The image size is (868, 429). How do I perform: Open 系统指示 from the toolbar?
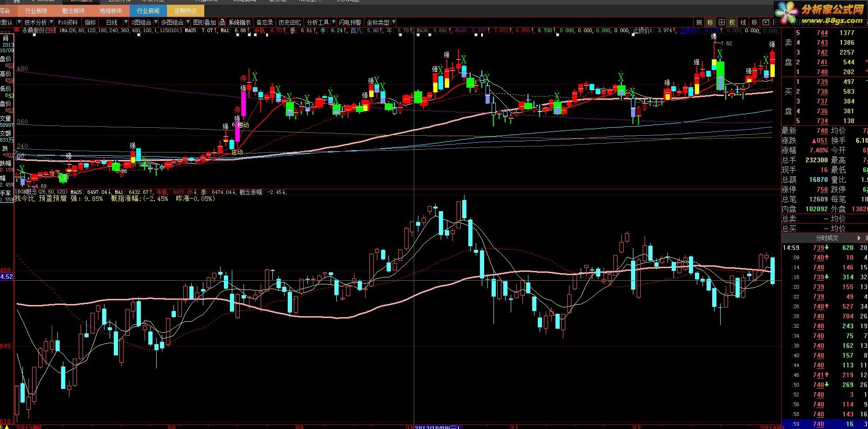click(239, 22)
